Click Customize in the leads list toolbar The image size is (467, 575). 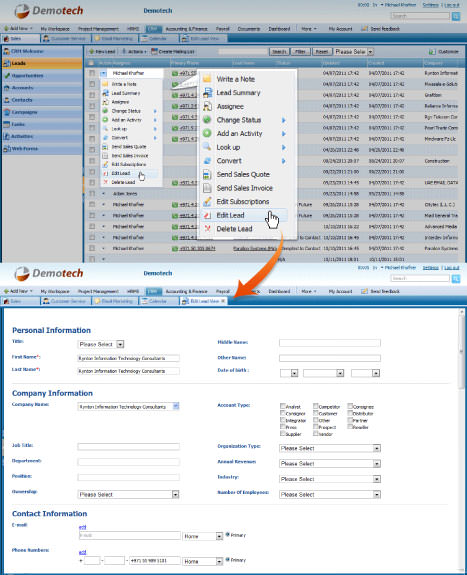click(x=444, y=52)
